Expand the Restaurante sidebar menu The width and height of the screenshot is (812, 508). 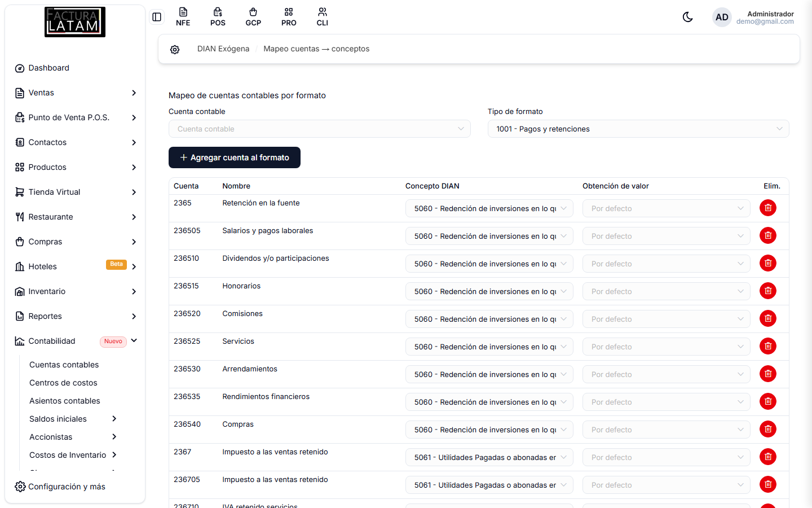pyautogui.click(x=75, y=217)
